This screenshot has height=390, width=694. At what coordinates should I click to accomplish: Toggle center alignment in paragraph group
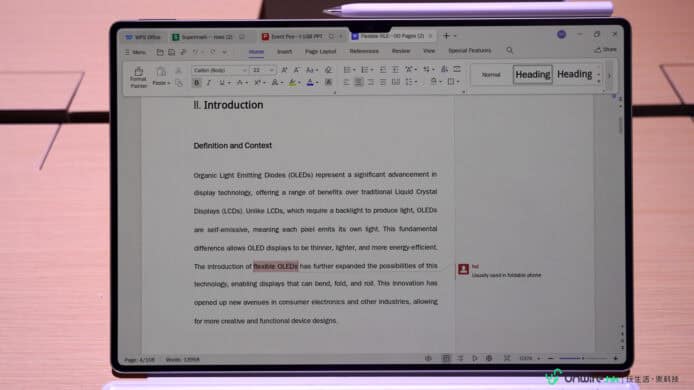tap(359, 82)
